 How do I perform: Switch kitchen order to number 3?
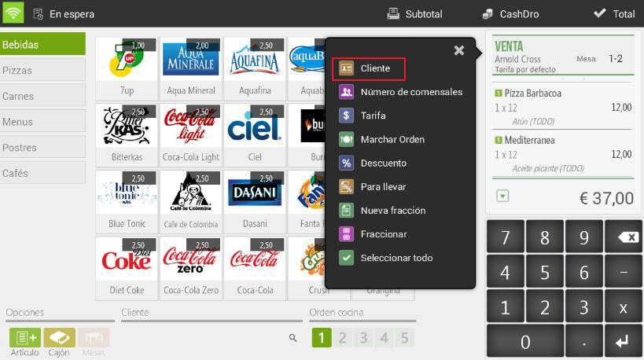(x=363, y=338)
